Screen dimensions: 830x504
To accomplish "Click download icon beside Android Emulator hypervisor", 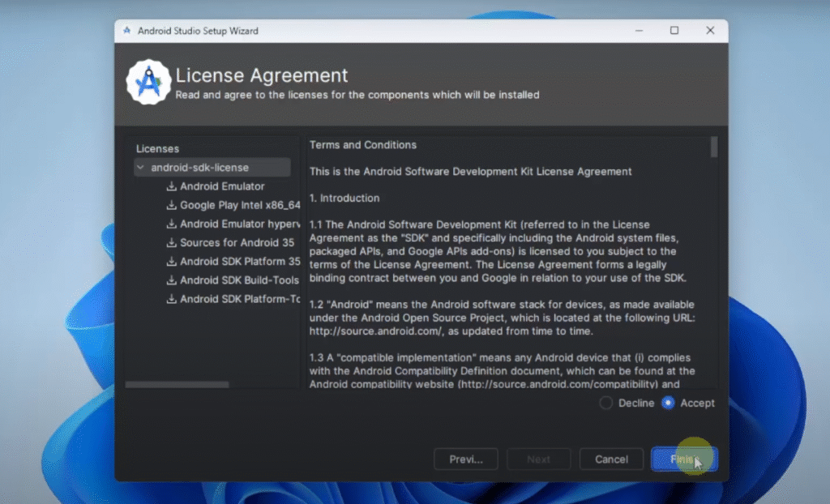I will (x=171, y=224).
